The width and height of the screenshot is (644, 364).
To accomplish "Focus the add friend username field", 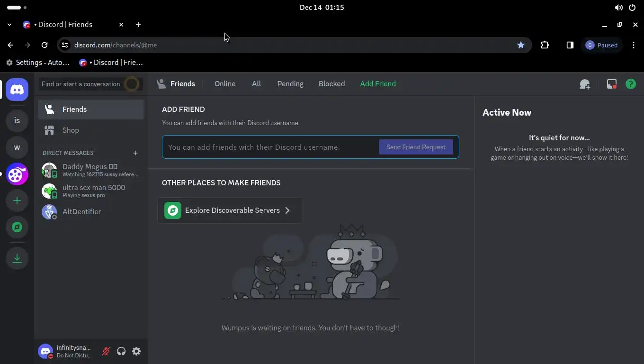I will click(270, 147).
